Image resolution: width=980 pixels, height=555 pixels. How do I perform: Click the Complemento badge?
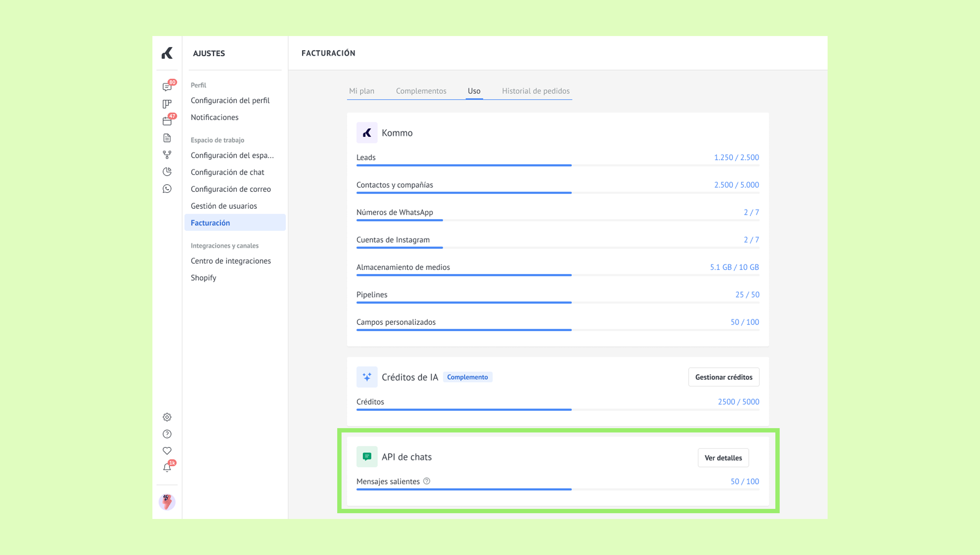tap(468, 377)
